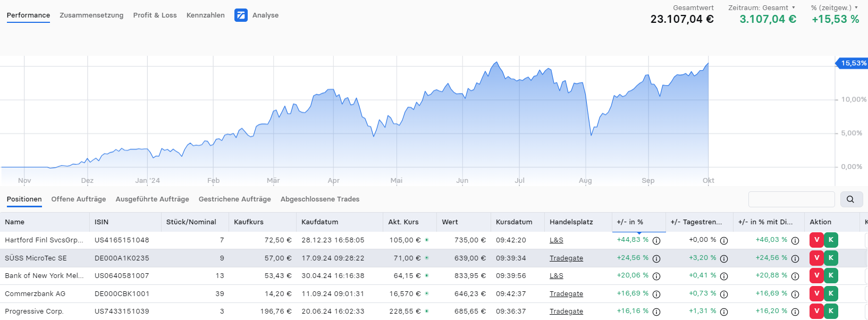Select the Positionen tab

pos(24,199)
